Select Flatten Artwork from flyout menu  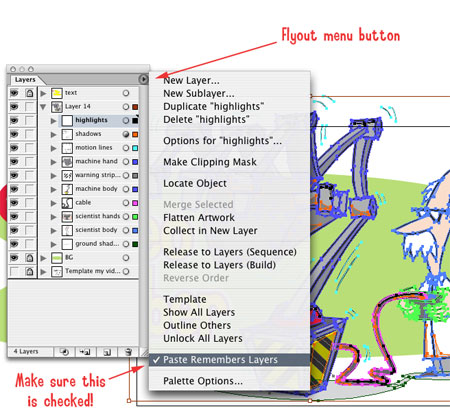click(199, 218)
